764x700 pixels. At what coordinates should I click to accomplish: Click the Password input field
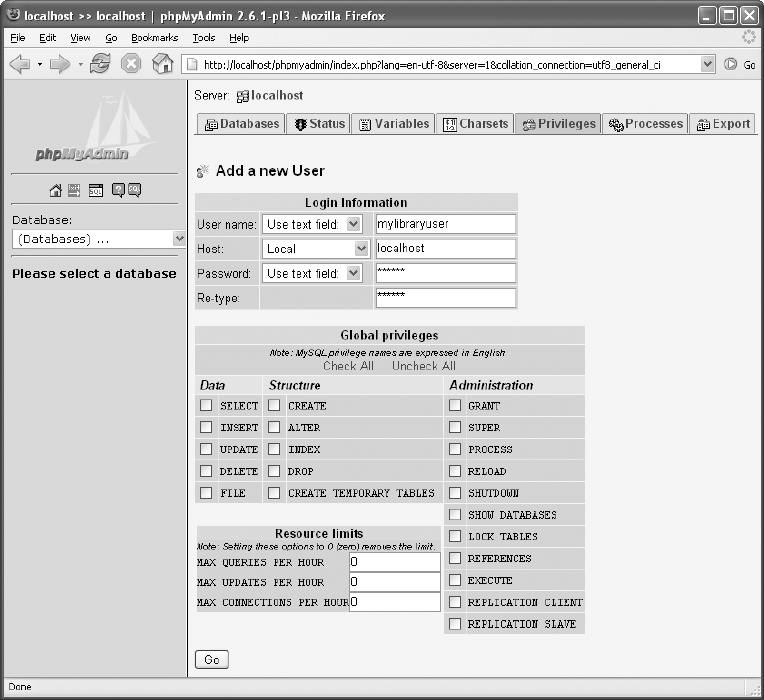445,273
